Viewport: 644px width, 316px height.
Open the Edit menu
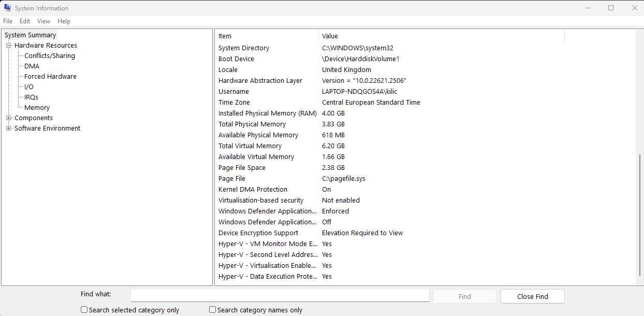tap(25, 21)
